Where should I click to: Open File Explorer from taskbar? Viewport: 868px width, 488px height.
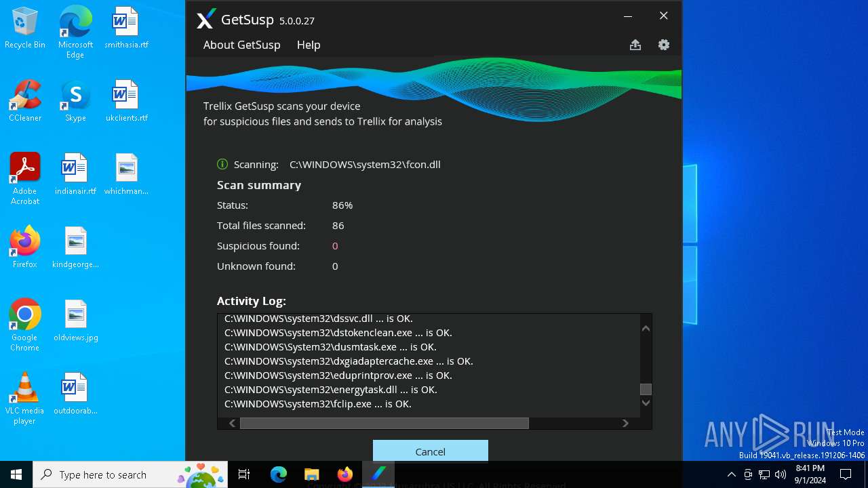point(312,474)
